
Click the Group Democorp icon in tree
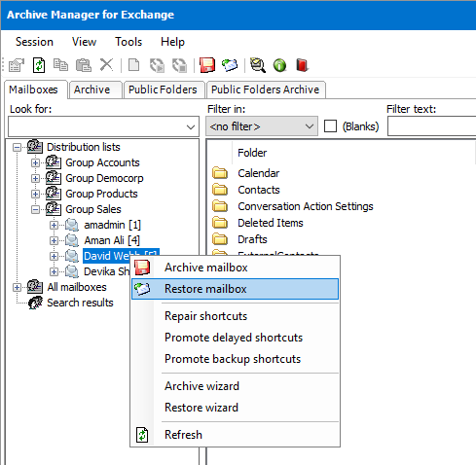point(54,178)
